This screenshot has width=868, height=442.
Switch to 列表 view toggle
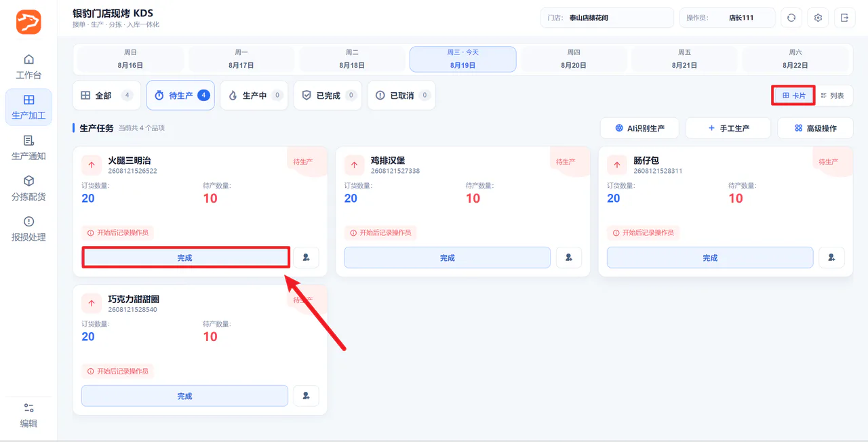pyautogui.click(x=833, y=96)
